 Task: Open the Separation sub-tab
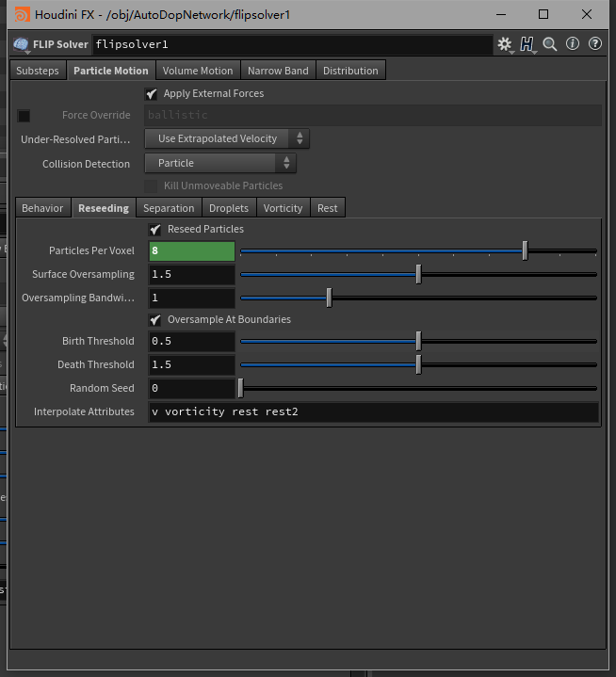[169, 208]
